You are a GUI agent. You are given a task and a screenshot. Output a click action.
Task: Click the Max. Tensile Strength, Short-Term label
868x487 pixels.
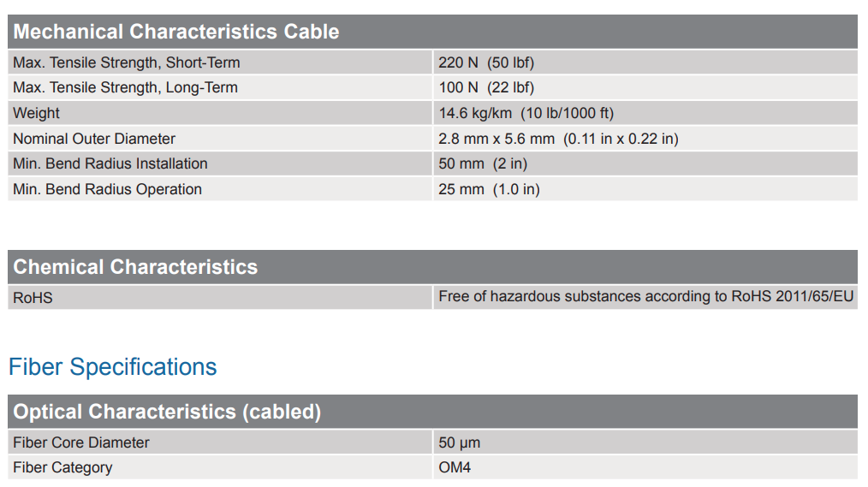click(x=126, y=62)
